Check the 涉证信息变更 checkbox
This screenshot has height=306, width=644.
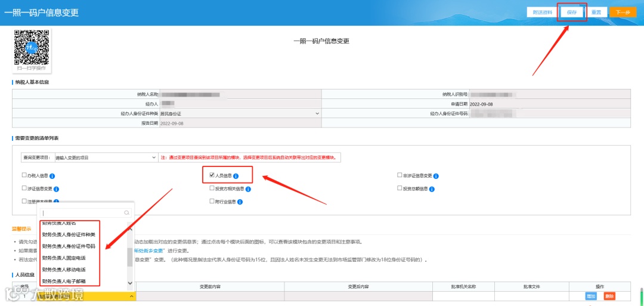[x=24, y=188]
